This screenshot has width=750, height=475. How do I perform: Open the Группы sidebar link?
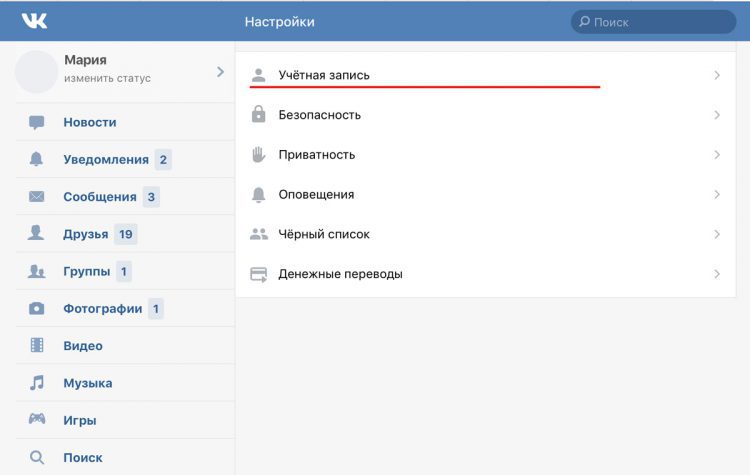pyautogui.click(x=87, y=271)
